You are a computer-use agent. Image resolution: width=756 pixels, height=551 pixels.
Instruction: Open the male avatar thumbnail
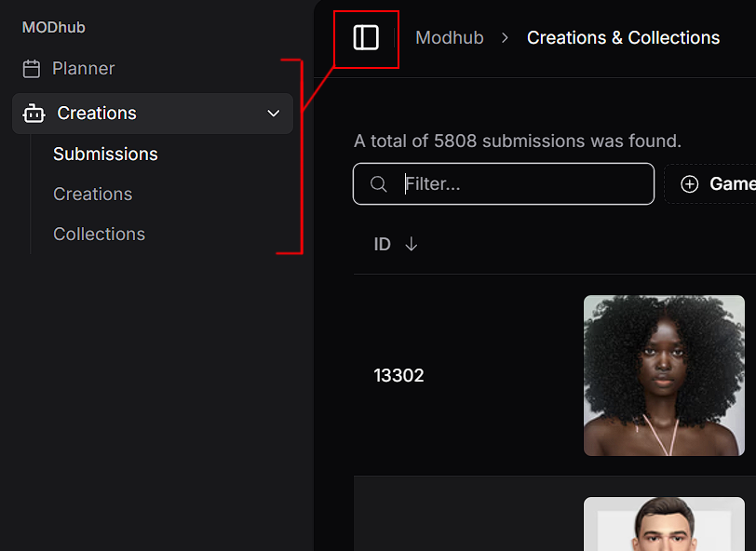point(664,524)
